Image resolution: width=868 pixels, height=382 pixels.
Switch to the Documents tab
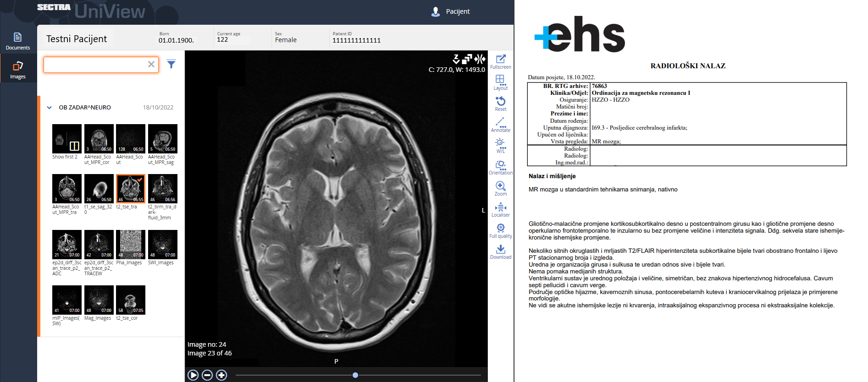pos(18,41)
